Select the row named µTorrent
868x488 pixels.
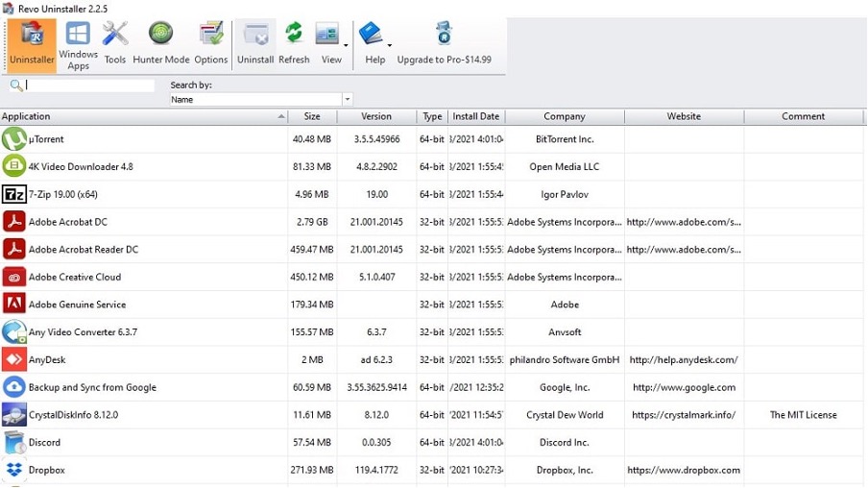point(432,139)
